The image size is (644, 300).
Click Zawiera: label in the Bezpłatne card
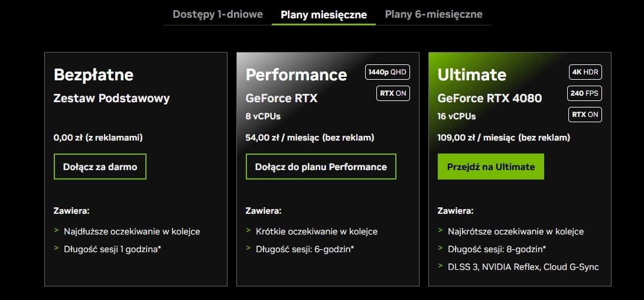click(71, 211)
